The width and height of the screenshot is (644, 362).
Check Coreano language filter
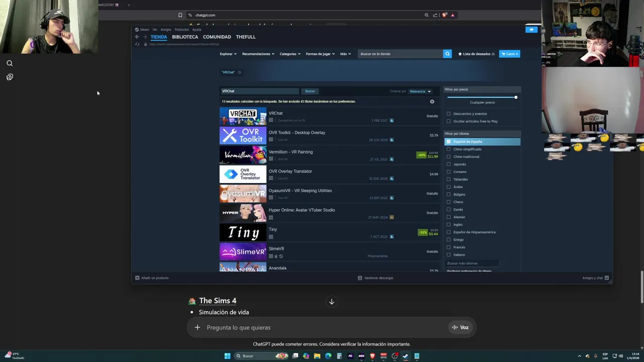click(x=449, y=172)
